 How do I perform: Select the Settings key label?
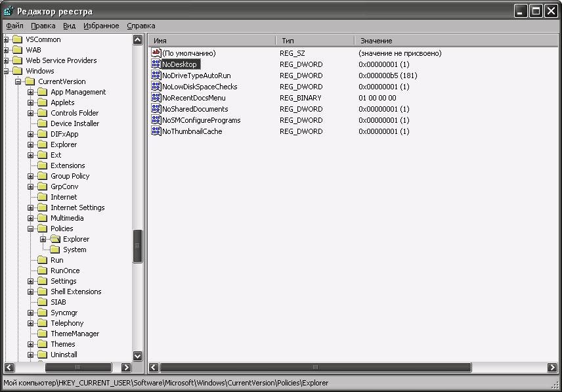(x=64, y=281)
